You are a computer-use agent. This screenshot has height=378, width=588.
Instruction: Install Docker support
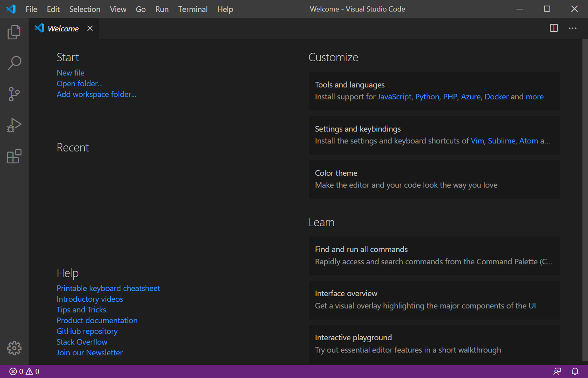pos(496,97)
